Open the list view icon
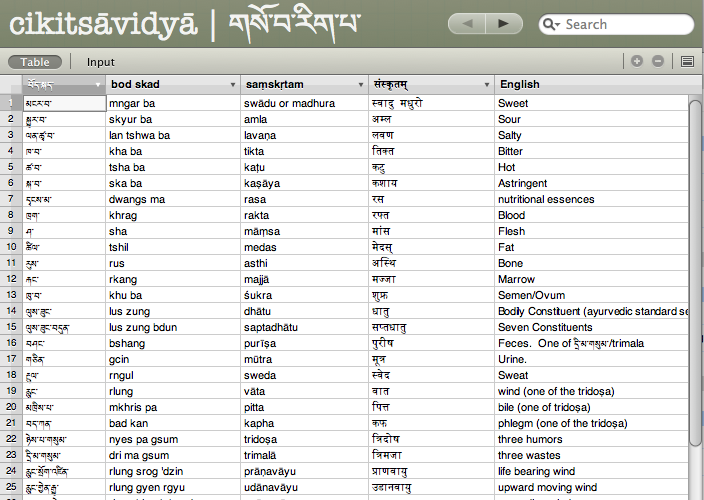This screenshot has height=500, width=704. coord(687,61)
